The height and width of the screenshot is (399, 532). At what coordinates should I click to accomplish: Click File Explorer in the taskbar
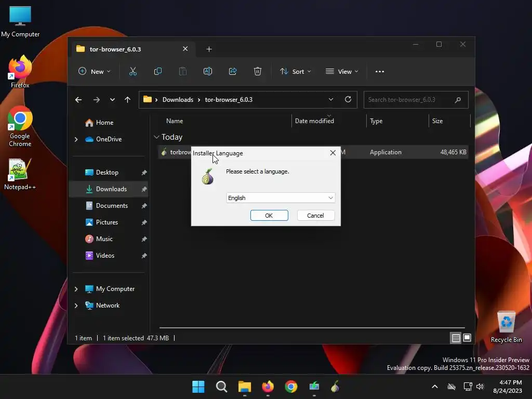245,387
